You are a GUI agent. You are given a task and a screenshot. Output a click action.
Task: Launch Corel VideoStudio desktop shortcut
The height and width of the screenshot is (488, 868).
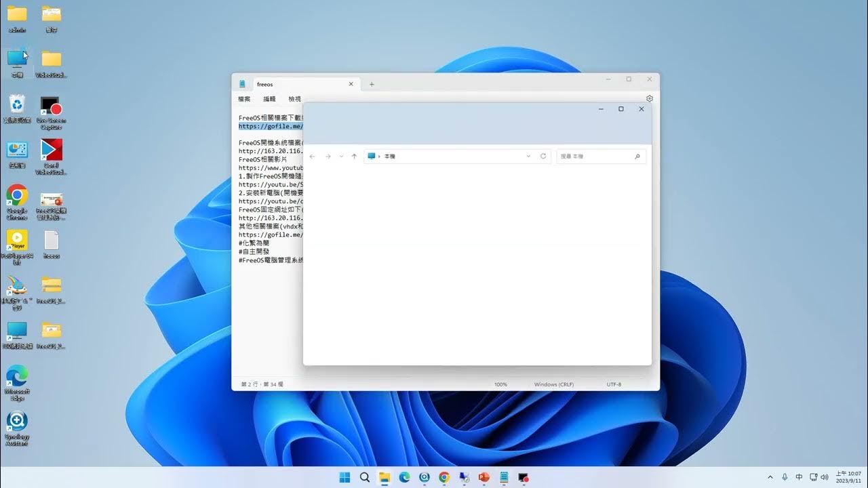pyautogui.click(x=52, y=157)
